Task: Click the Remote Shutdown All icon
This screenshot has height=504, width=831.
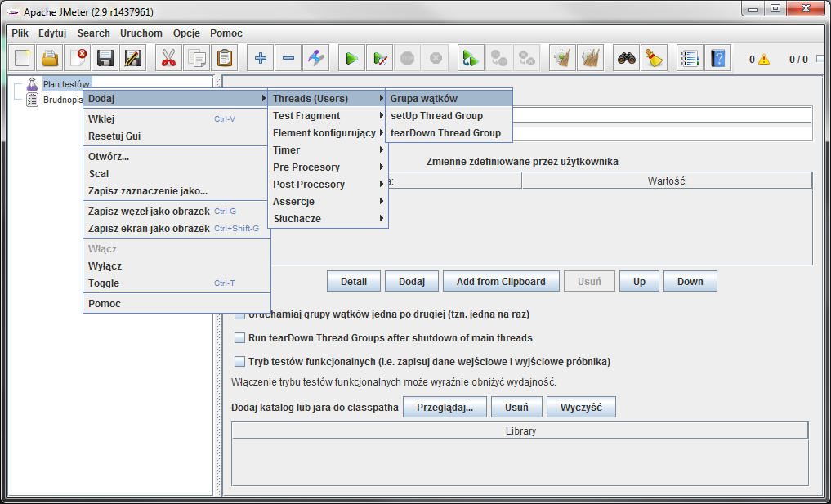Action: pos(527,58)
